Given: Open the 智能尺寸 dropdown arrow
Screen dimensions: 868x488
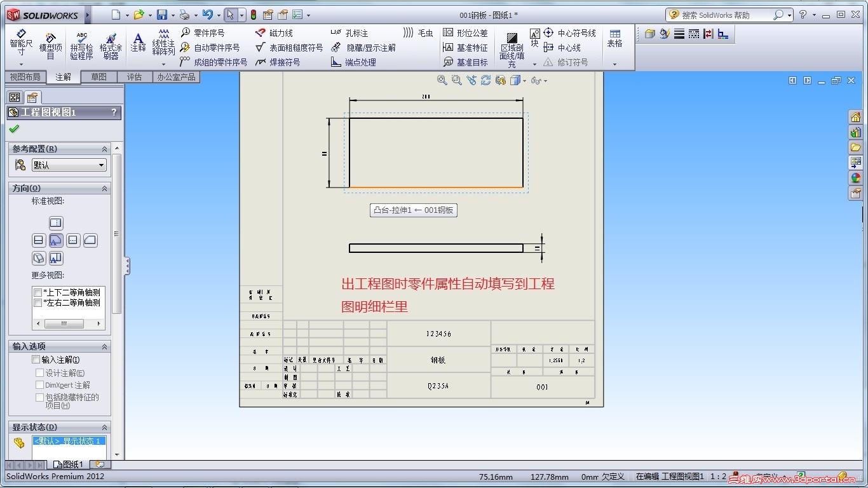Looking at the screenshot, I should (x=20, y=64).
